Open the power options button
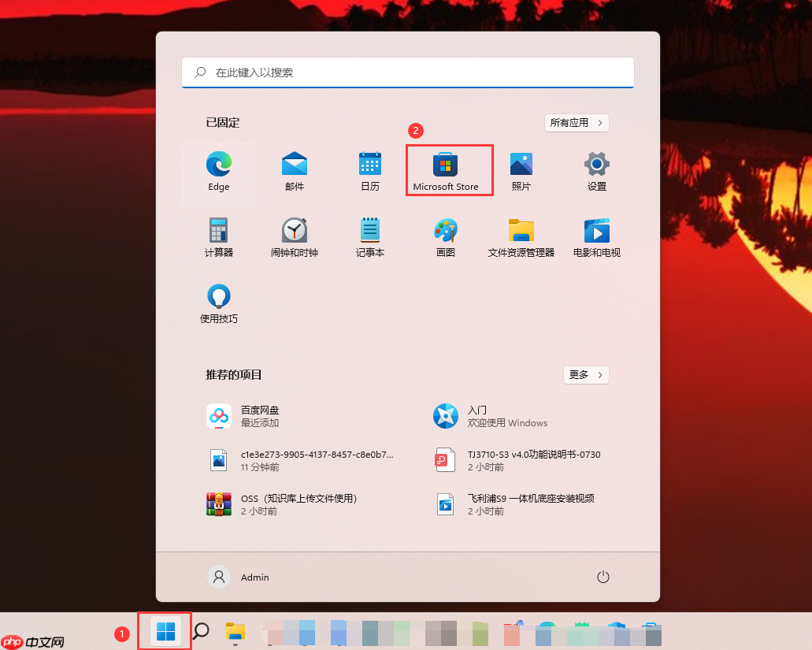812x650 pixels. point(603,577)
